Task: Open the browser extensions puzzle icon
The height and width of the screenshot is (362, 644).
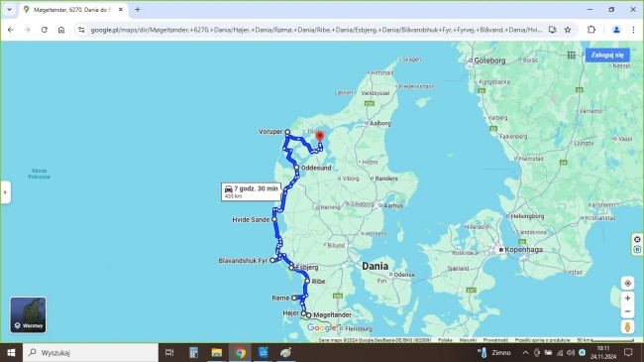Action: point(591,30)
